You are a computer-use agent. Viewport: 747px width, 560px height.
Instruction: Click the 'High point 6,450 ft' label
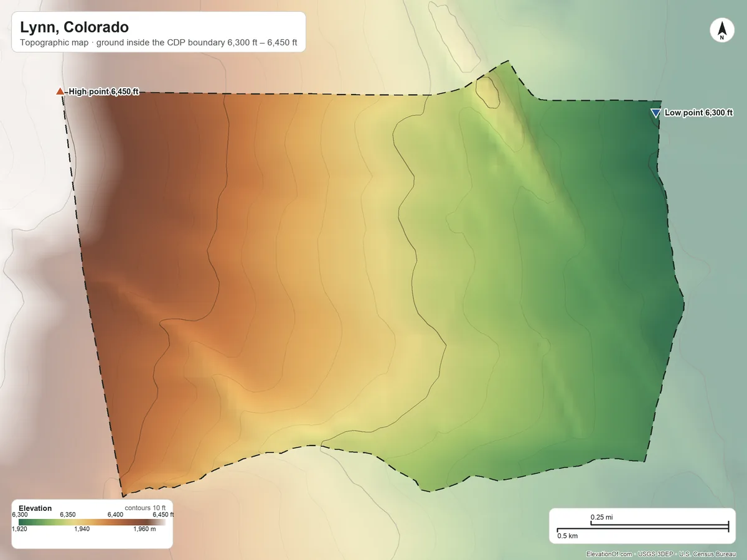pos(103,92)
